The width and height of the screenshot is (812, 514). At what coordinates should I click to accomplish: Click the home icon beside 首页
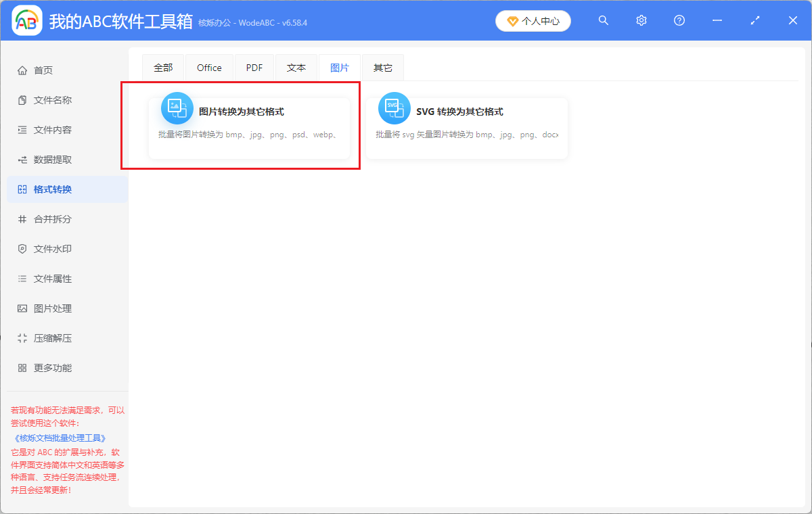pyautogui.click(x=22, y=70)
